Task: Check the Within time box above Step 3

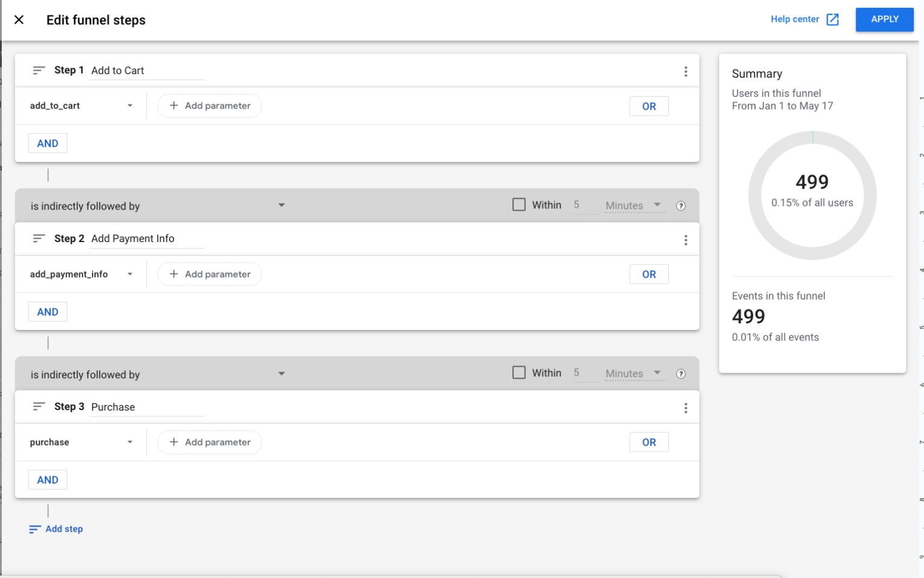Action: (519, 372)
